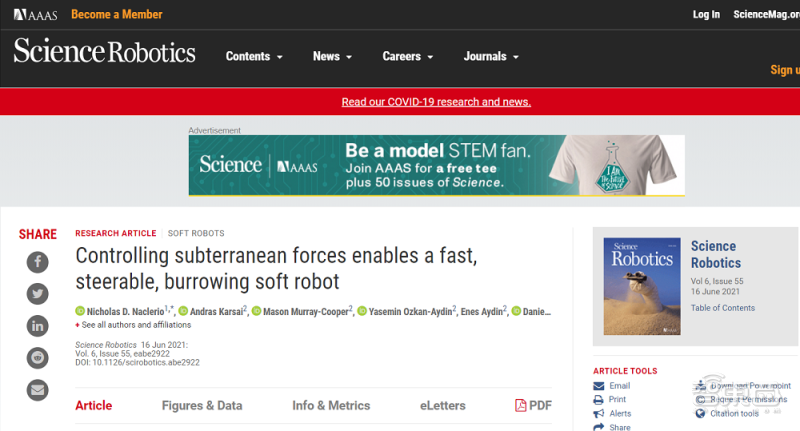Click the Vol 6, Issue 55 text in sidebar
This screenshot has width=800, height=431.
tap(717, 281)
